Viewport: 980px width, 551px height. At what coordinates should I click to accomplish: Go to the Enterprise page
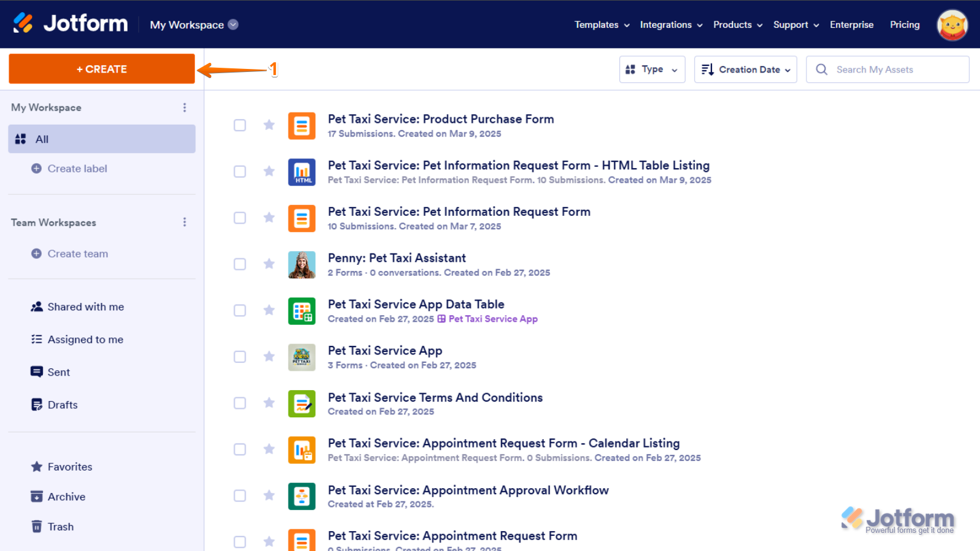(852, 25)
